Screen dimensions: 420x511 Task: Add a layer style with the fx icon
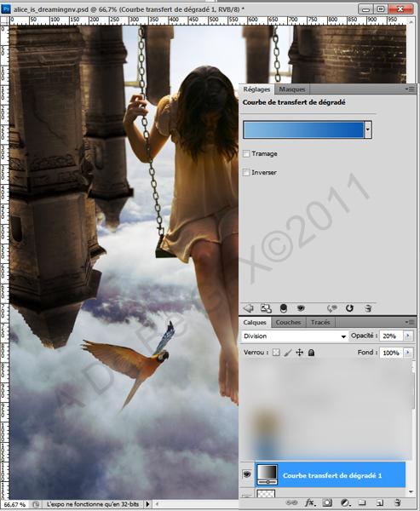310,502
